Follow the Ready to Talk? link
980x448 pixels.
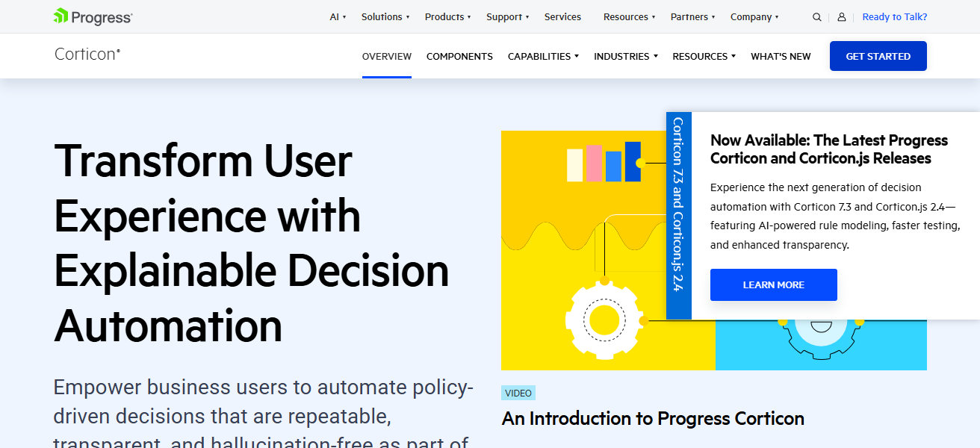894,17
